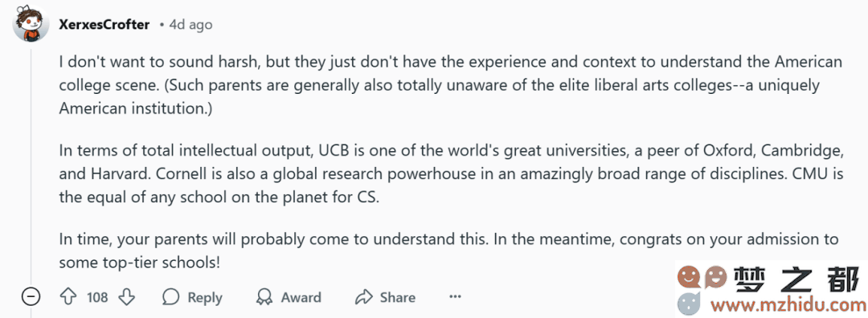Click the Reply speech bubble icon
Screen dimensions: 868x318
pos(170,297)
